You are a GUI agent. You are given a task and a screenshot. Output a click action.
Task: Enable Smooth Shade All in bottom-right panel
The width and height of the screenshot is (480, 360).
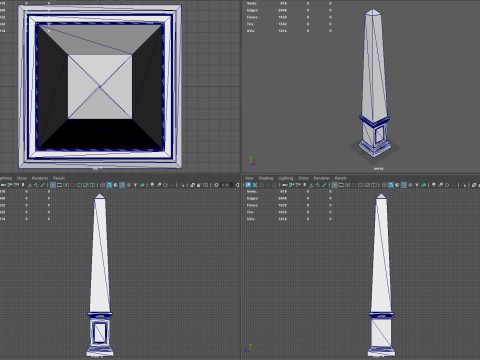[391, 185]
